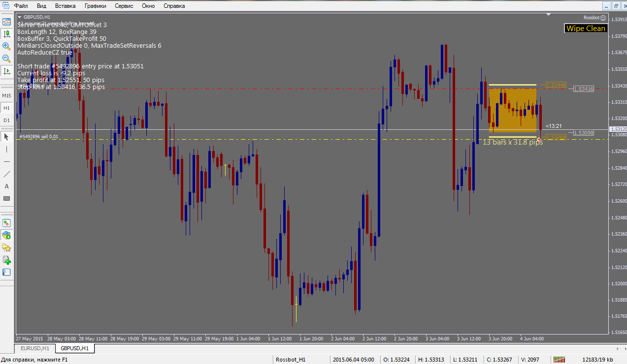The image size is (627, 364).
Task: Click New Order document-plus icon
Action: (x=6, y=260)
